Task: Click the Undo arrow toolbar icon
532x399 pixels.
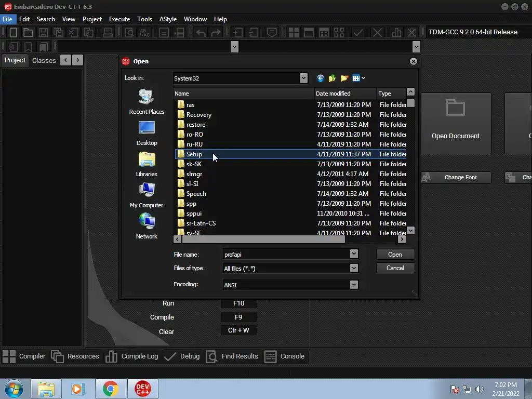Action: point(201,32)
